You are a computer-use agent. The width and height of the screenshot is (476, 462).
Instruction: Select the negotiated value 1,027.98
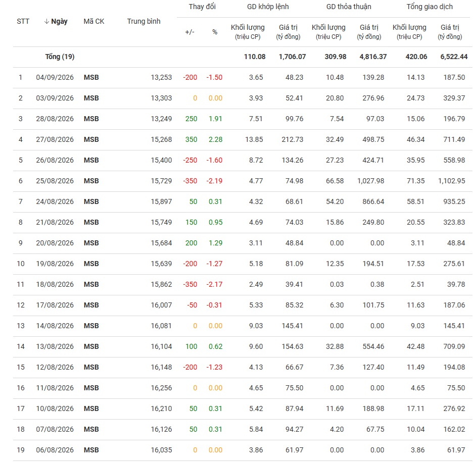[371, 181]
